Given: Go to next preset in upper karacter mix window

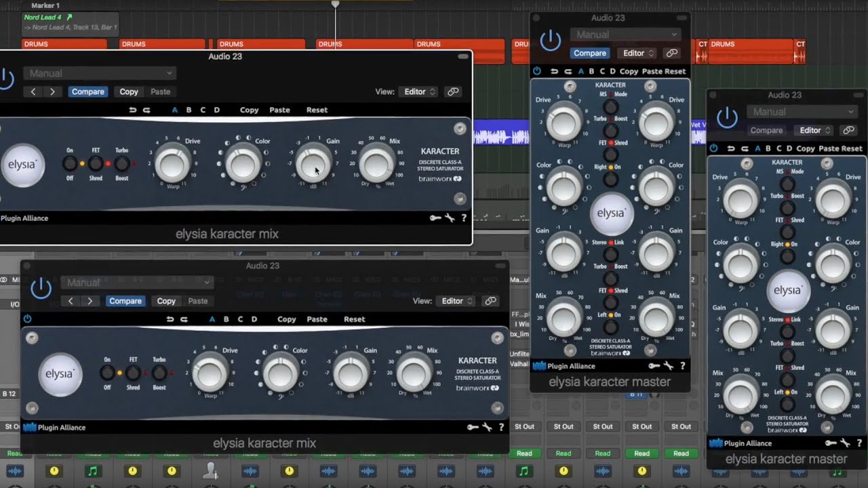Looking at the screenshot, I should [x=52, y=91].
